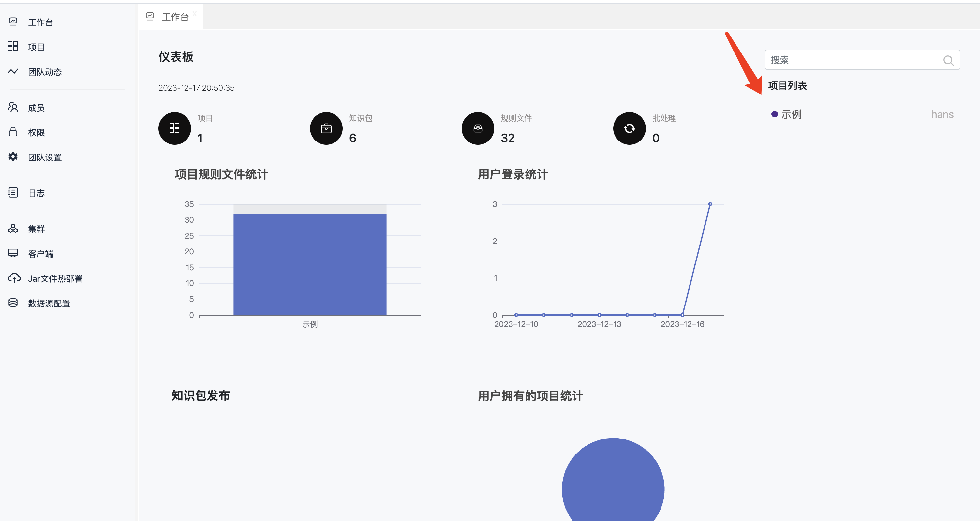The image size is (980, 521).
Task: Click the Jar文件热部署 cloud upload icon
Action: point(14,278)
